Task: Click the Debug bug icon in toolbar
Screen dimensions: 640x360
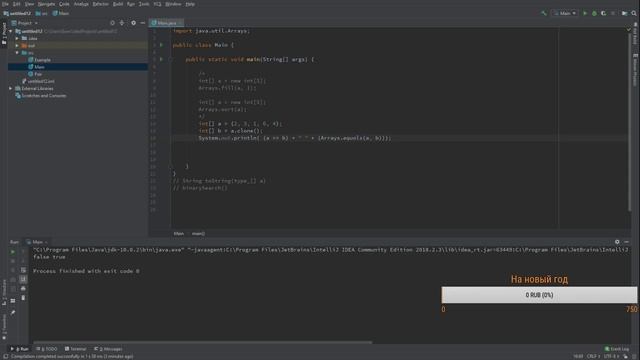Action: click(594, 13)
